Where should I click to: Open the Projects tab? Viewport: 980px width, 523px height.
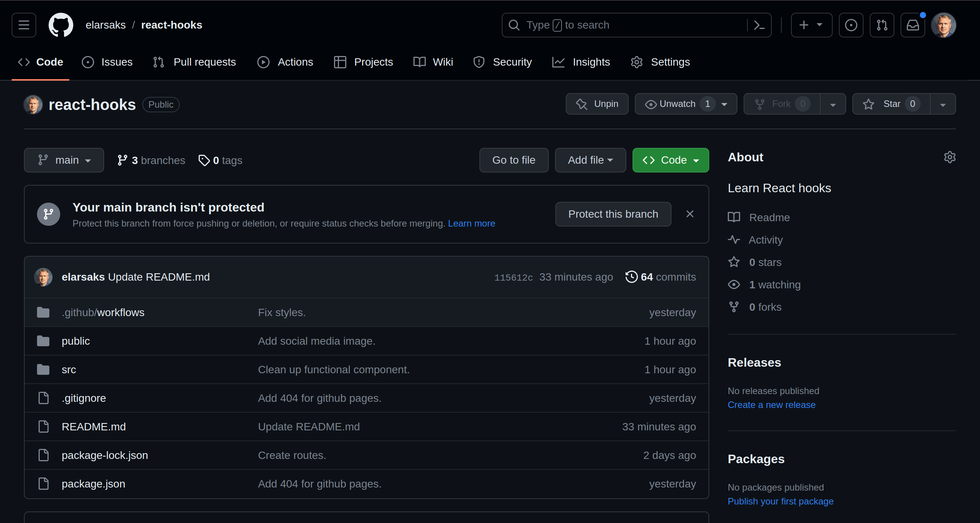[364, 62]
